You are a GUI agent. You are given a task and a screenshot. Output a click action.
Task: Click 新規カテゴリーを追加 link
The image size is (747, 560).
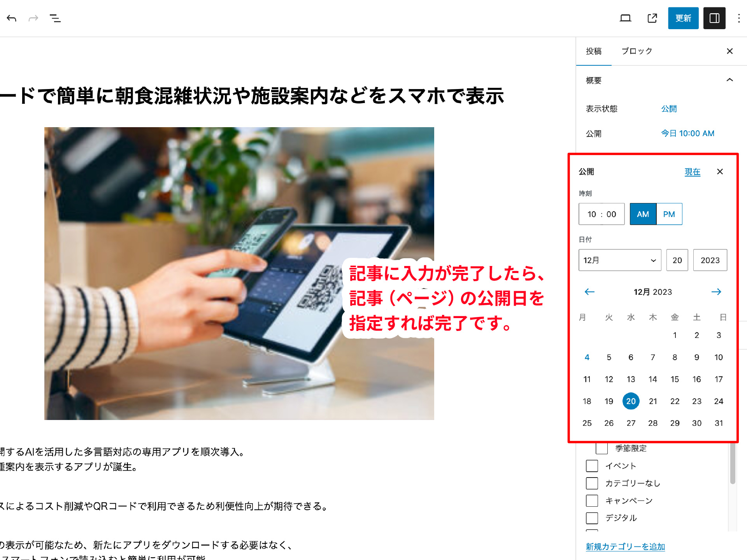(625, 546)
